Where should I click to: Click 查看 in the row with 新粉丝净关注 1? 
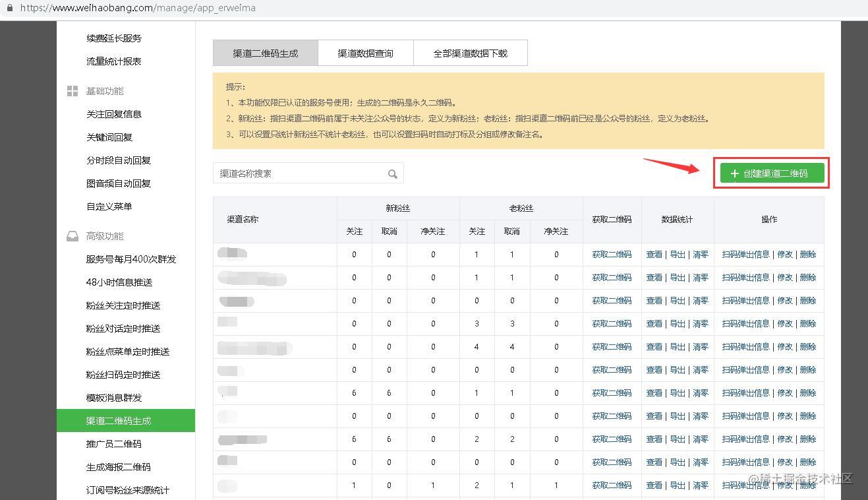[x=654, y=485]
